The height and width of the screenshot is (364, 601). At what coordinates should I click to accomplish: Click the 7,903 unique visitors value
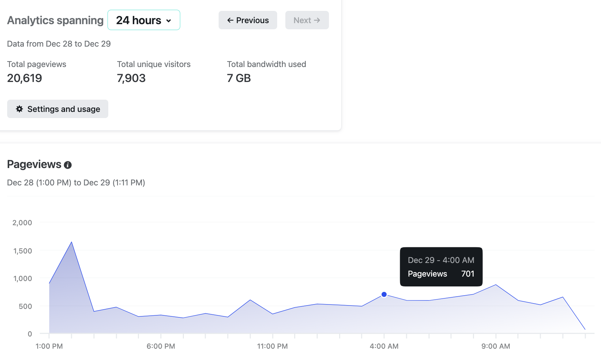click(131, 78)
